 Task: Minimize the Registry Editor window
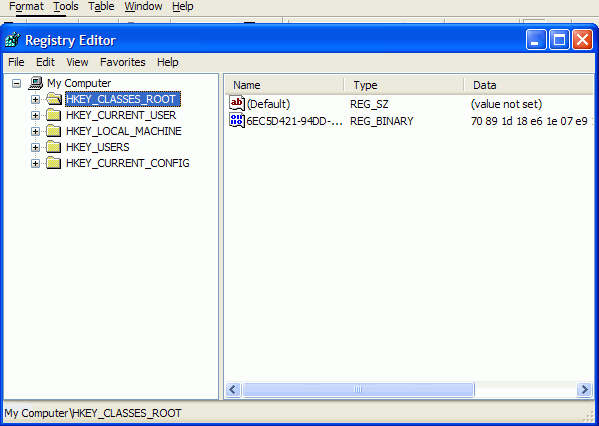[536, 39]
